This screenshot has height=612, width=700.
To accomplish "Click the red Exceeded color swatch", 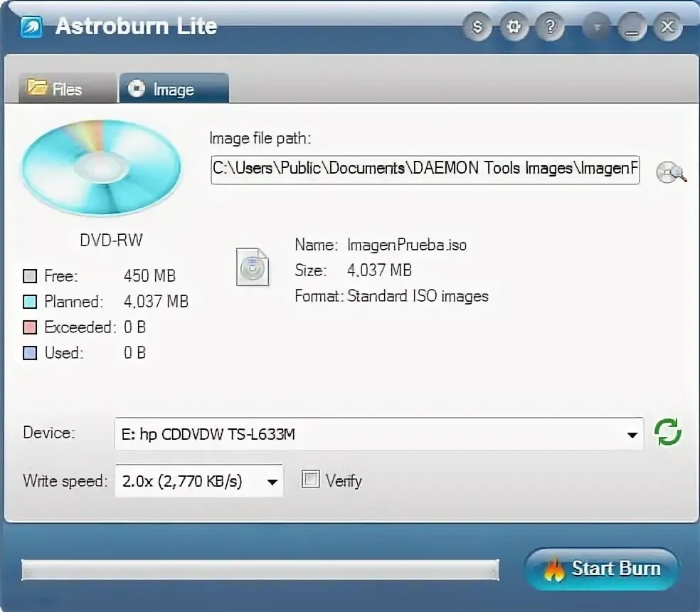I will click(x=30, y=327).
